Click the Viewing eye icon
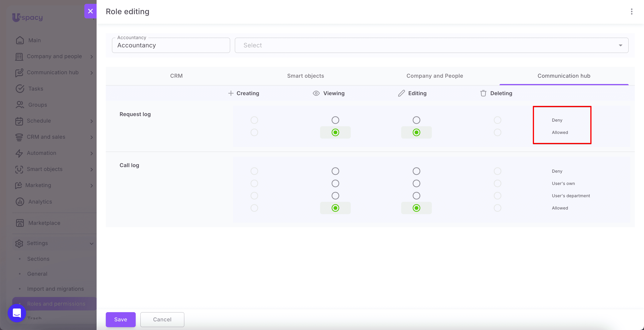The image size is (644, 330). pos(316,93)
